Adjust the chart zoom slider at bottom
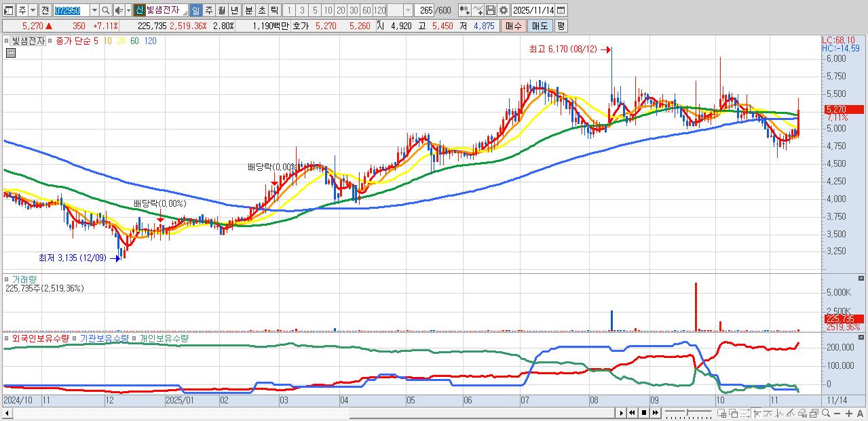 point(688,413)
